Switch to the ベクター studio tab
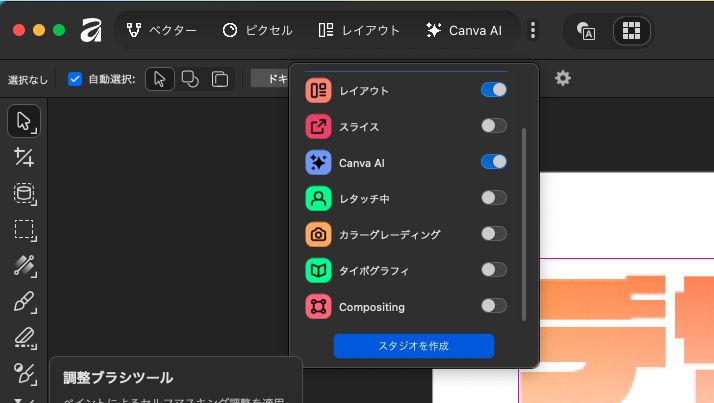This screenshot has width=714, height=403. (x=162, y=30)
